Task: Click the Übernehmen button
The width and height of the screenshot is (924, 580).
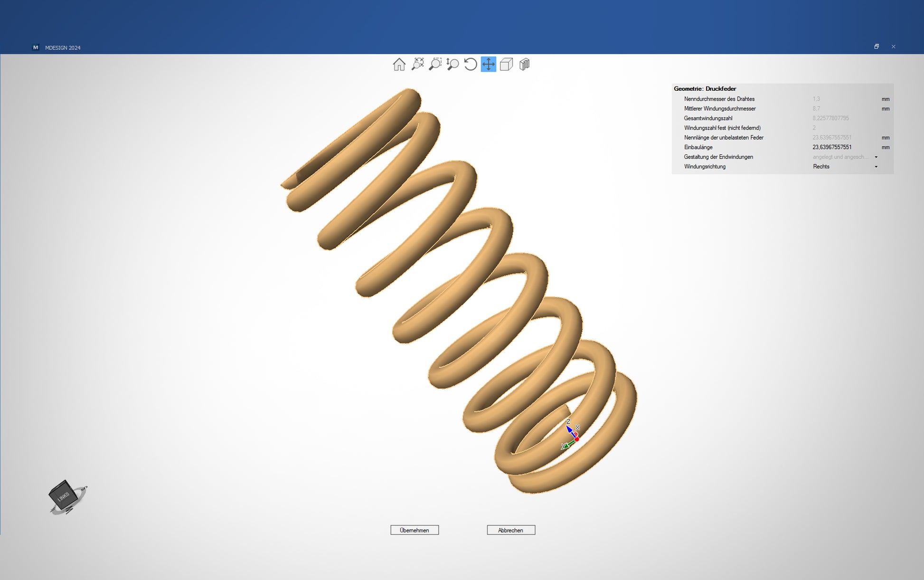Action: [x=414, y=530]
